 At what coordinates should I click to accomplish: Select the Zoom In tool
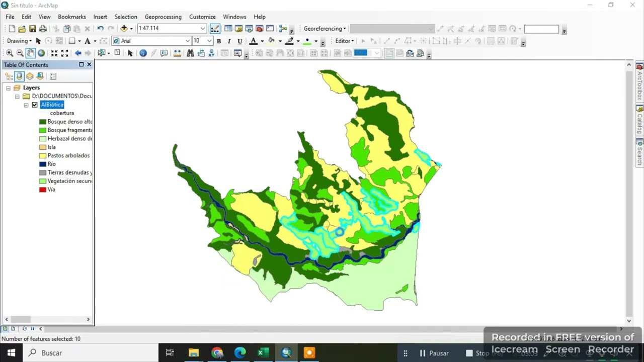click(x=10, y=53)
